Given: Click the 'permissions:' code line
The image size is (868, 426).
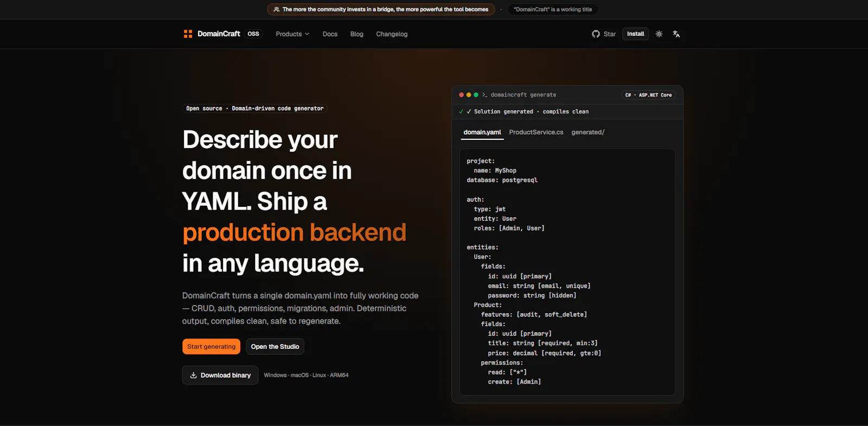Looking at the screenshot, I should coord(502,363).
